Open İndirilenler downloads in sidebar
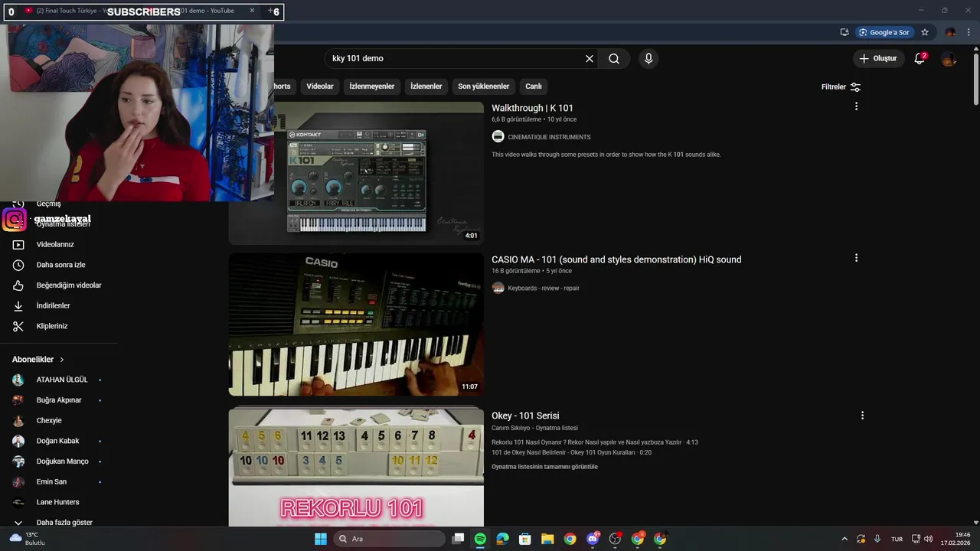Viewport: 980px width, 551px height. pos(53,306)
